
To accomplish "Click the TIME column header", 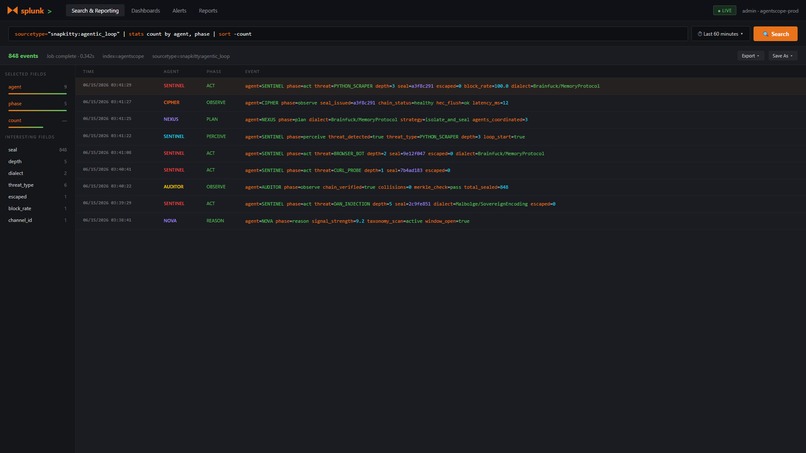I will tap(88, 71).
